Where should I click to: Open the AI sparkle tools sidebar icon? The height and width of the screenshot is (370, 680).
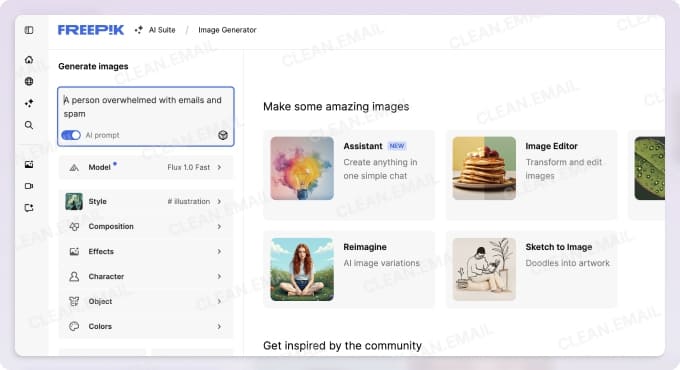click(x=29, y=103)
